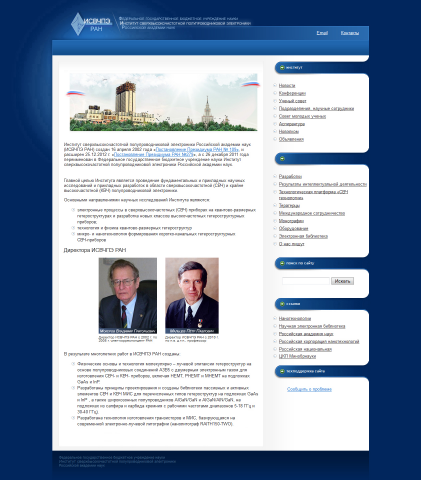Click Сообщить о проблеме link
Image resolution: width=421 pixels, height=480 pixels.
[309, 389]
